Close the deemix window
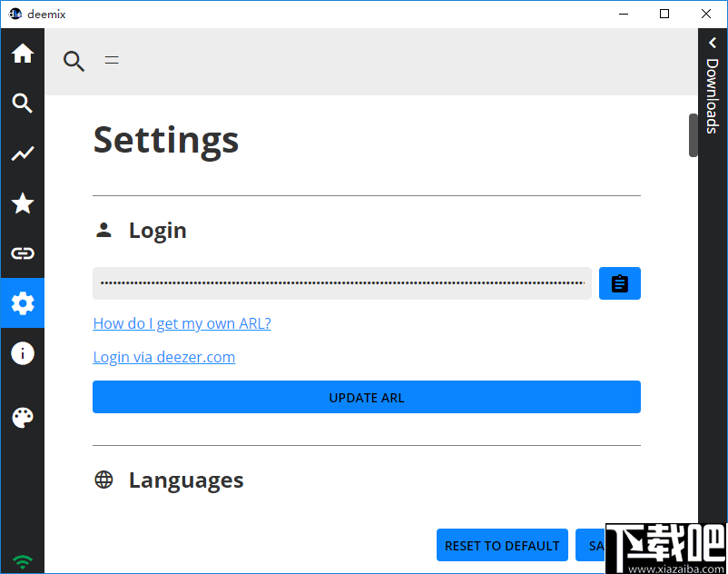This screenshot has width=728, height=574. (x=705, y=14)
